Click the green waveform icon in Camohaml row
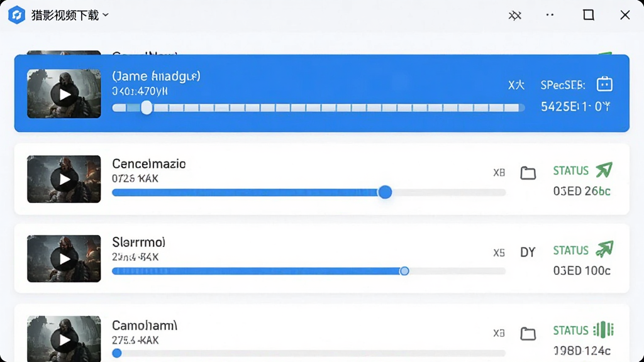 point(603,329)
